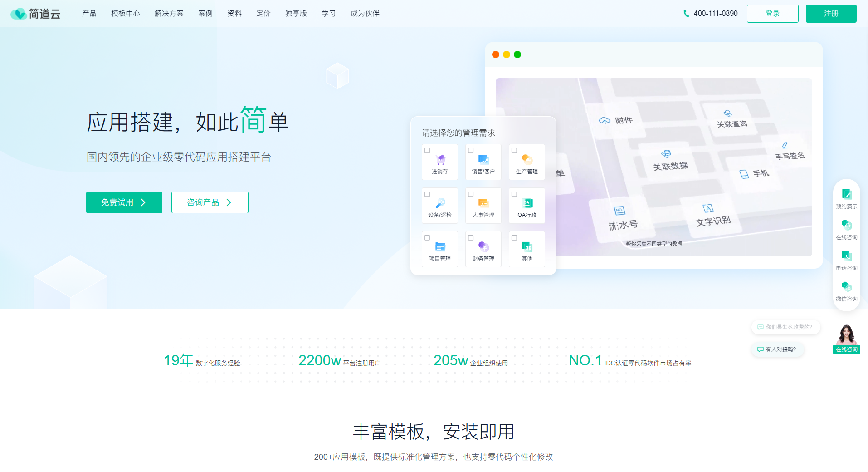Screen dimensions: 868x472
Task: Open the 成为伙伴 menu item
Action: click(x=365, y=14)
